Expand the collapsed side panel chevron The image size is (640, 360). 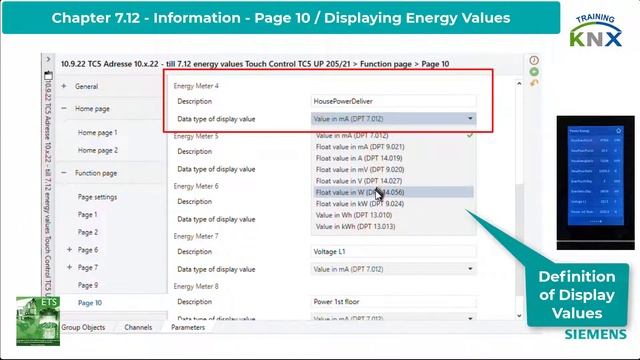coord(48,60)
